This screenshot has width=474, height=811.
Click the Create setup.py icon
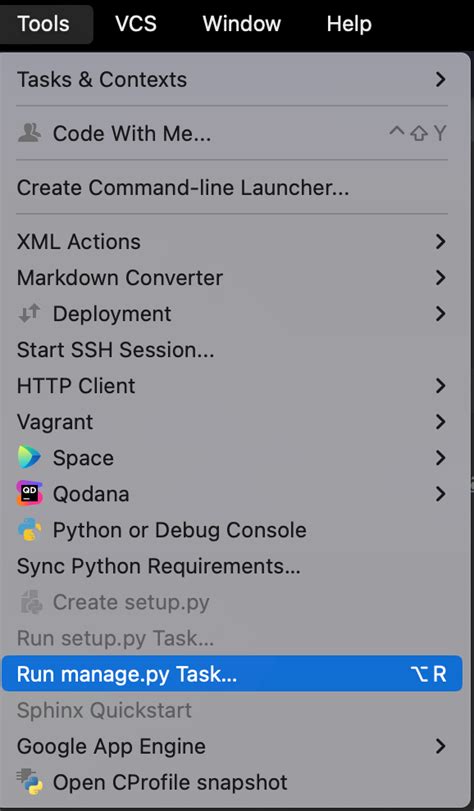[x=30, y=603]
